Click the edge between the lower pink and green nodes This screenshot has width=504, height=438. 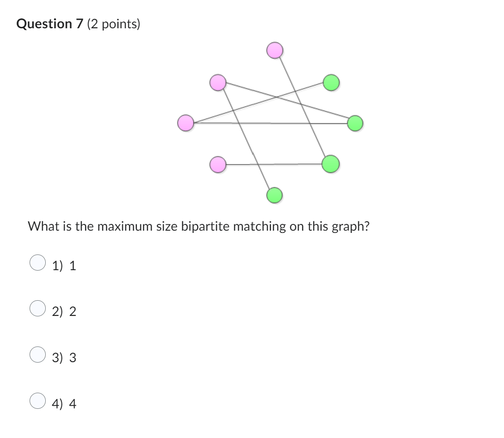274,165
